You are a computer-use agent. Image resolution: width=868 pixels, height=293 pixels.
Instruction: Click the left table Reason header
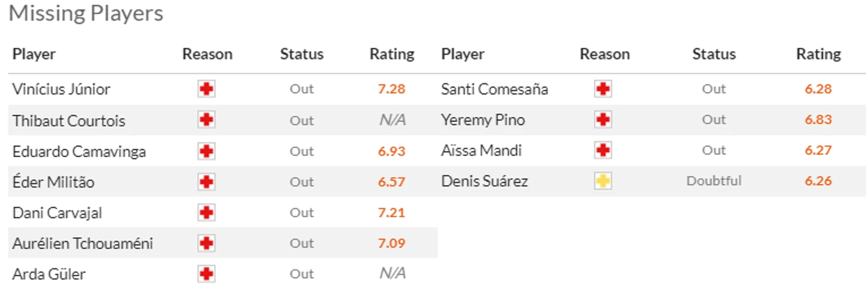tap(207, 54)
